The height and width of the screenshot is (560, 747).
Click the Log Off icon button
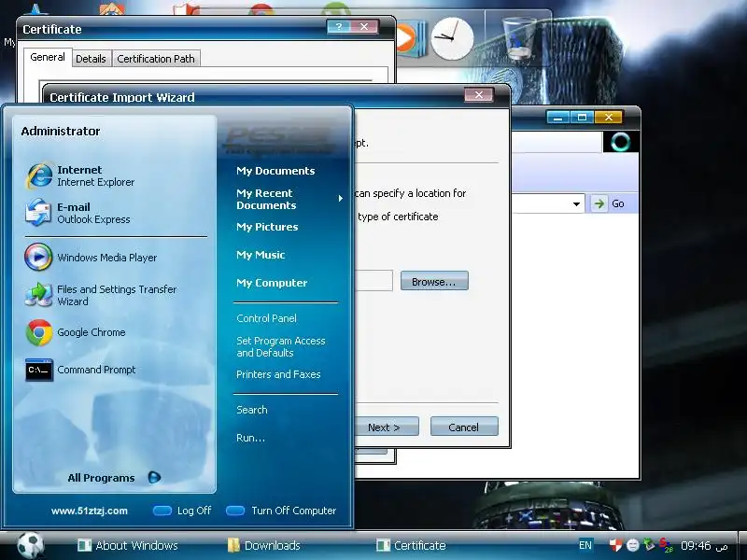tap(162, 511)
